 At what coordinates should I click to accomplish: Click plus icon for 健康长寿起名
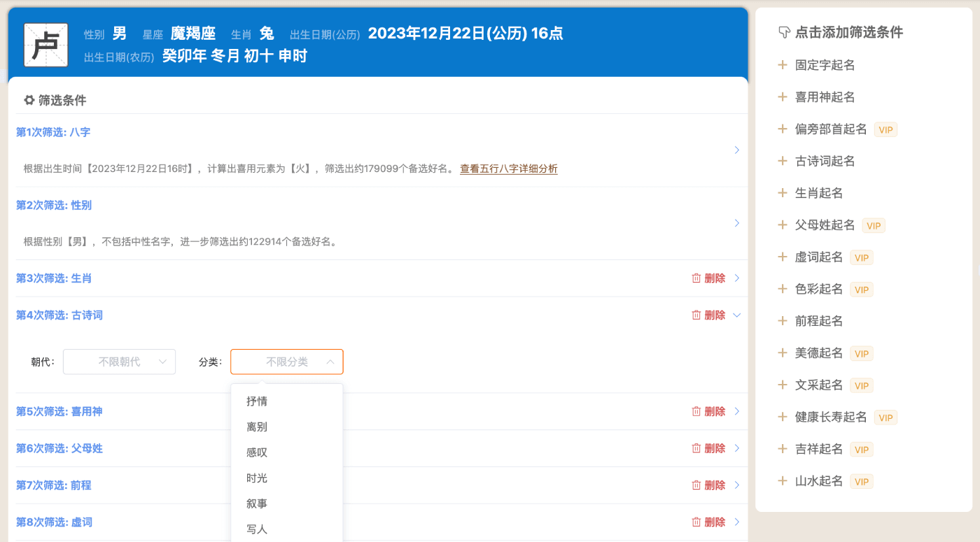[x=783, y=417]
